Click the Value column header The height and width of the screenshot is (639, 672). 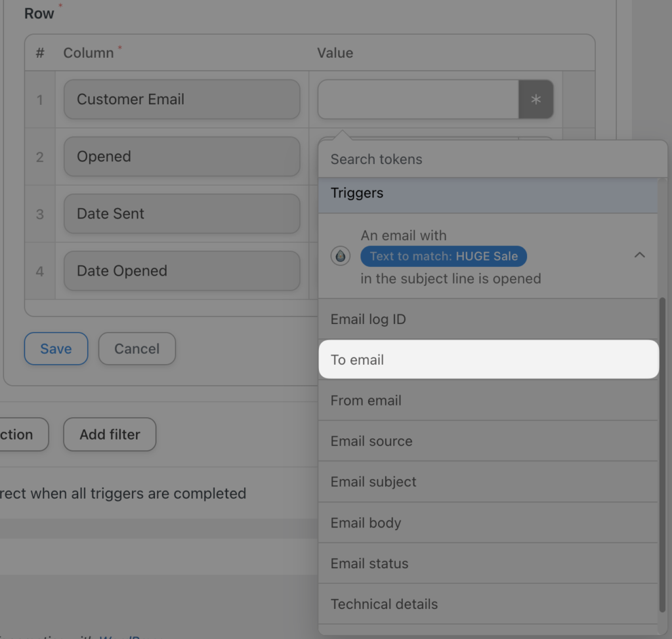pos(335,53)
